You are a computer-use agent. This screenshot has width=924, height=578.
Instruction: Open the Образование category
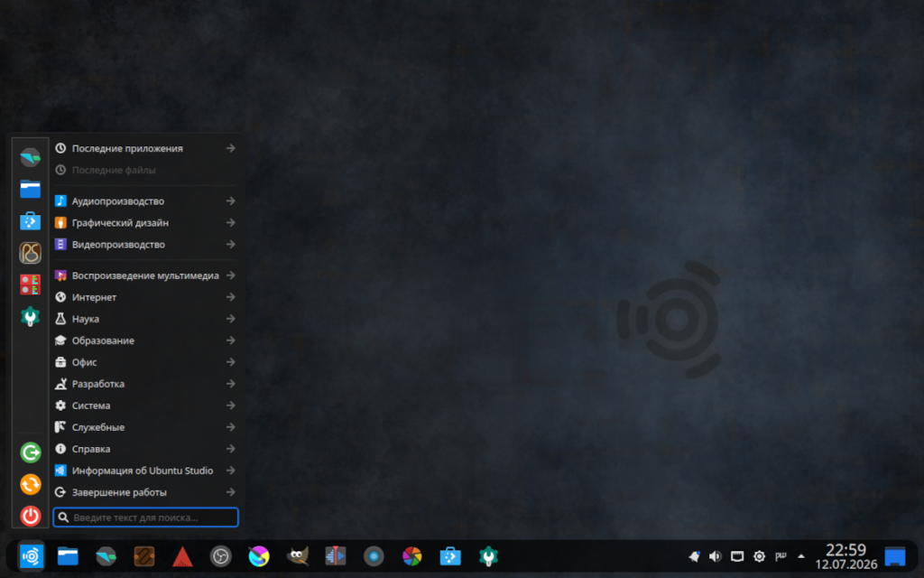click(145, 340)
